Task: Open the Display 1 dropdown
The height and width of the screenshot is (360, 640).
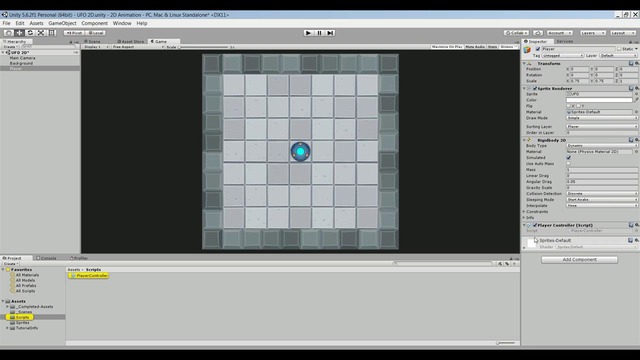Action: [x=96, y=47]
